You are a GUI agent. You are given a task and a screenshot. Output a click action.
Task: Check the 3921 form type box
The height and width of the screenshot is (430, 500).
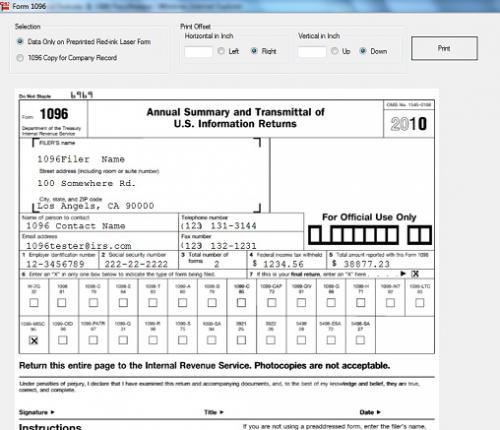point(241,340)
